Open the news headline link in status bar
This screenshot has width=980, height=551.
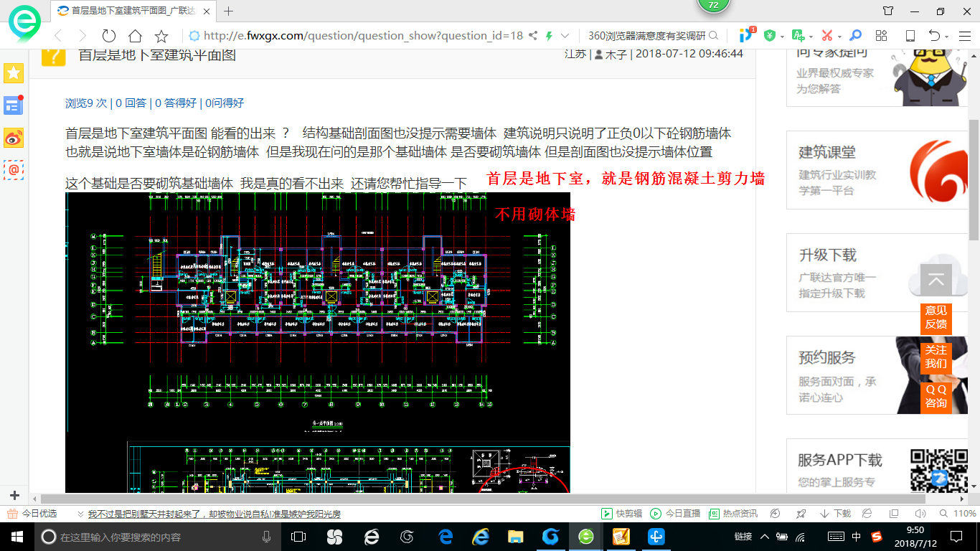tap(214, 514)
